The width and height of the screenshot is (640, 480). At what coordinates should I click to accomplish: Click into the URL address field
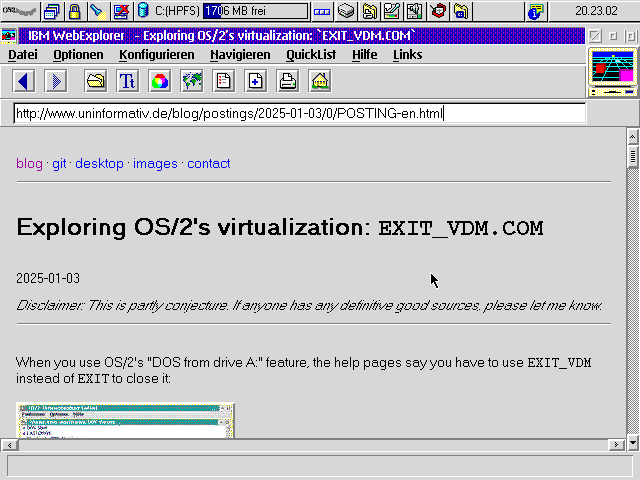(300, 113)
